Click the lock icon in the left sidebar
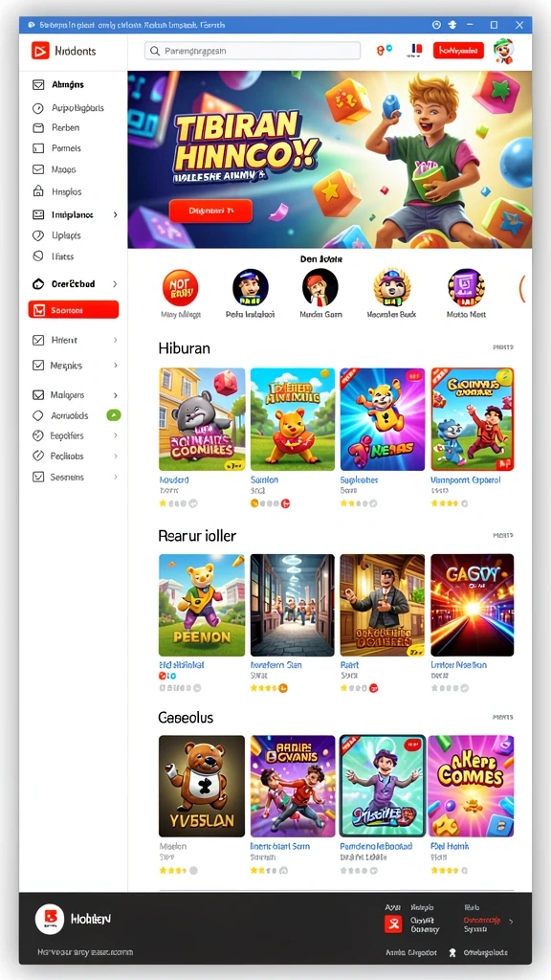The image size is (551, 980). (38, 191)
